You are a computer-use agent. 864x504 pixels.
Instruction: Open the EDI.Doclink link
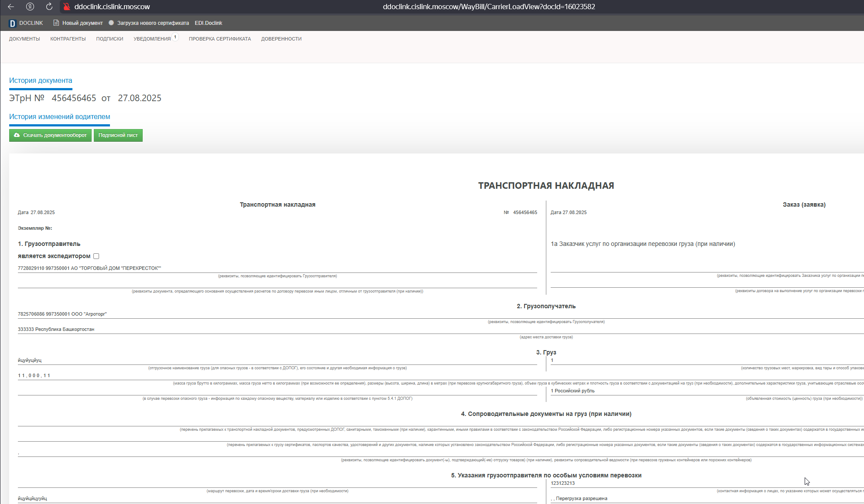(209, 23)
